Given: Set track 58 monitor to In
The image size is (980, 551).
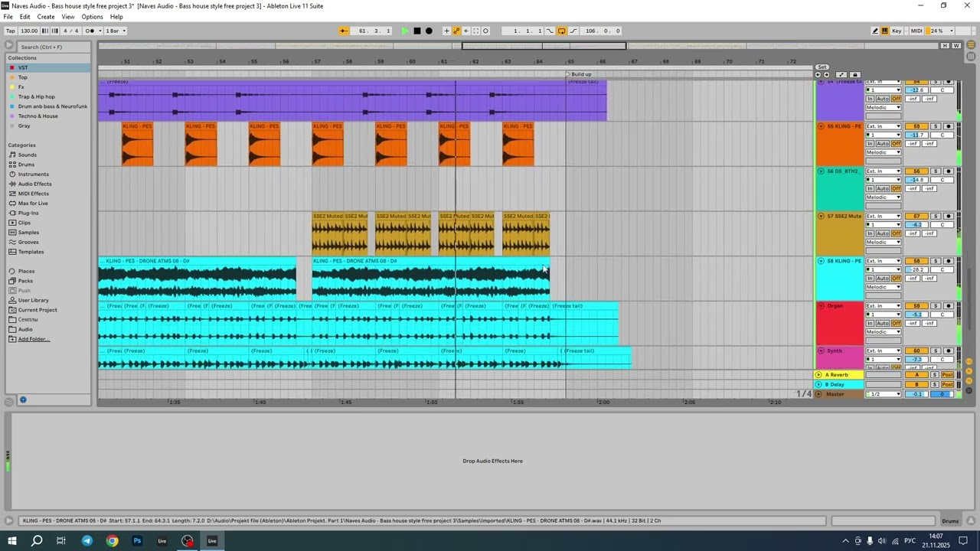Looking at the screenshot, I should click(x=870, y=279).
